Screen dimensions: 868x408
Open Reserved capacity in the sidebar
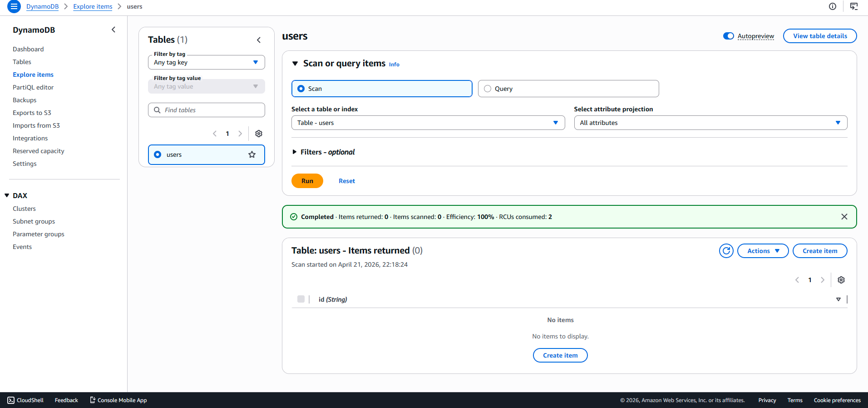pyautogui.click(x=39, y=151)
